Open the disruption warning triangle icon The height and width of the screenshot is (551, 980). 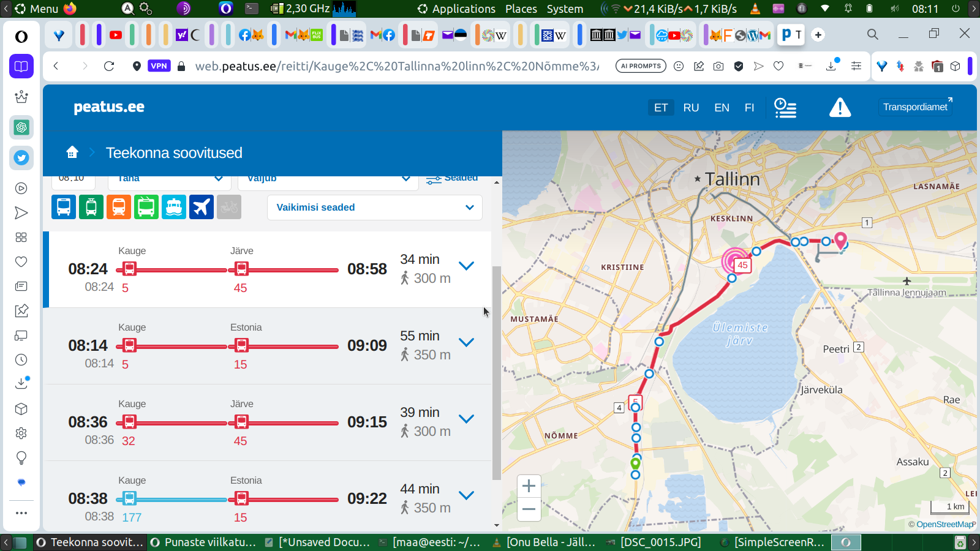(x=840, y=108)
